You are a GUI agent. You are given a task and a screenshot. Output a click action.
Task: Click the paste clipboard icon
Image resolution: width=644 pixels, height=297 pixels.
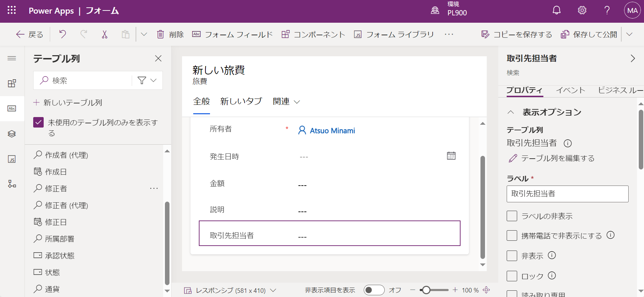tap(125, 34)
